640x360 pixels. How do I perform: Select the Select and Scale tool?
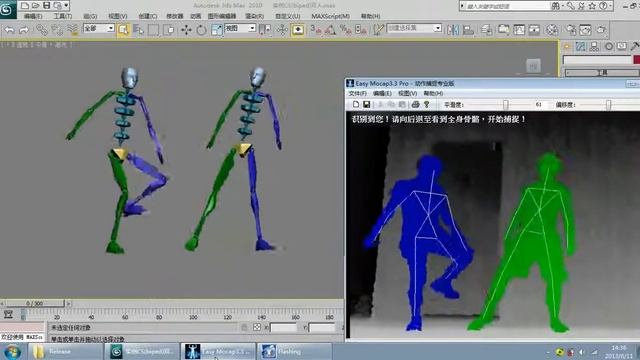pyautogui.click(x=217, y=30)
